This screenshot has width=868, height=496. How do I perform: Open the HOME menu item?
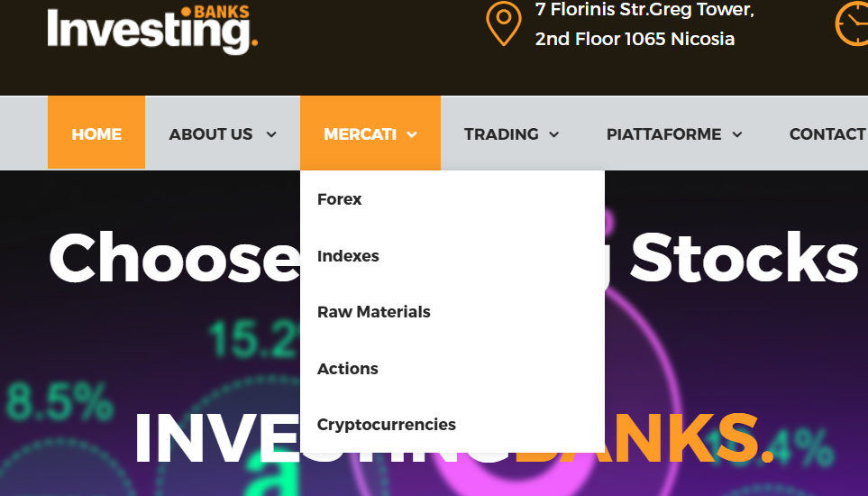point(96,133)
